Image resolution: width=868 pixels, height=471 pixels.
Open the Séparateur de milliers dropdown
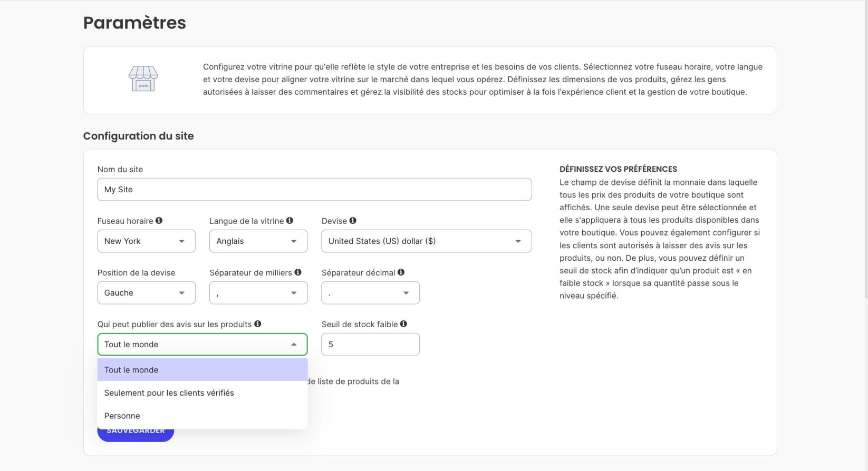pyautogui.click(x=258, y=293)
